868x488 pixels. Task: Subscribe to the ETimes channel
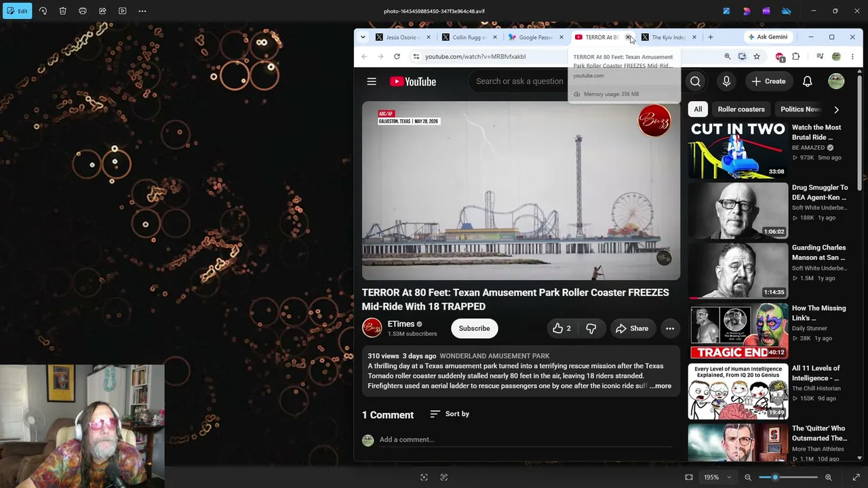click(x=474, y=329)
